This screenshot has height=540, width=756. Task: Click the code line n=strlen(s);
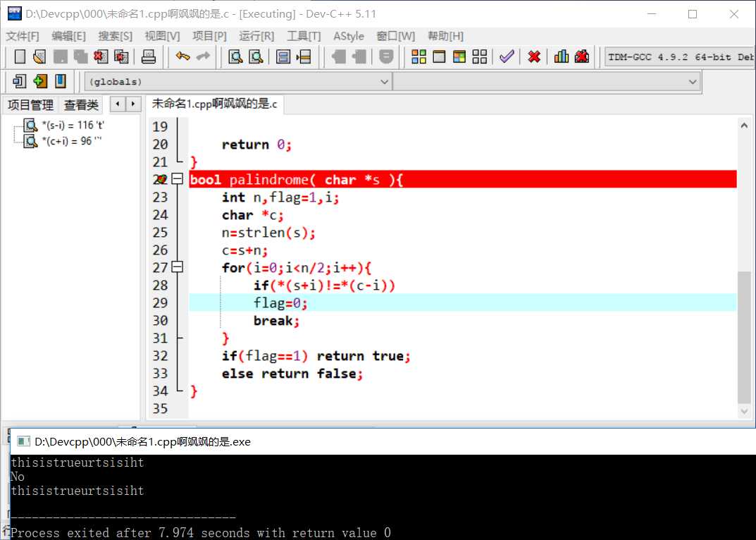[268, 233]
